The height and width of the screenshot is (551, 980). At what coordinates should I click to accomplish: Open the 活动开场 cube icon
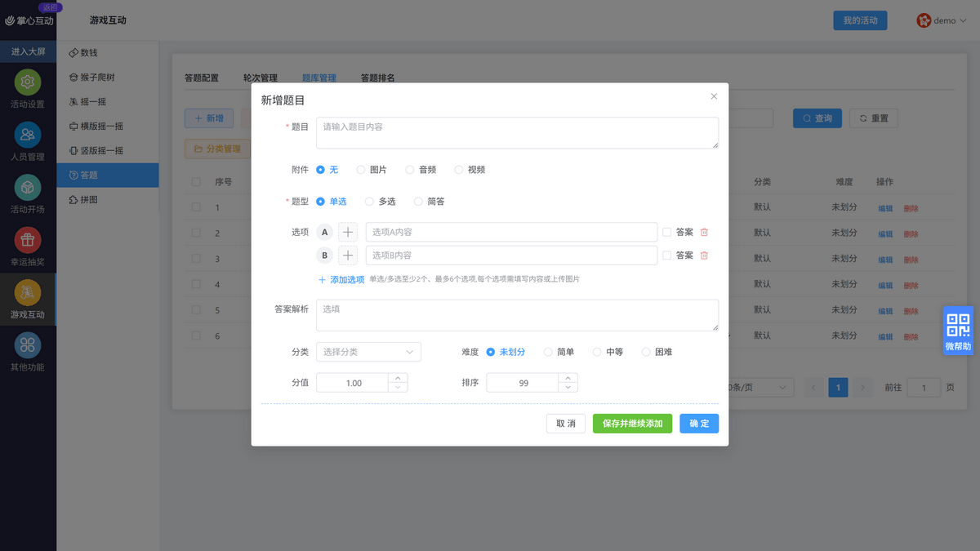tap(28, 188)
